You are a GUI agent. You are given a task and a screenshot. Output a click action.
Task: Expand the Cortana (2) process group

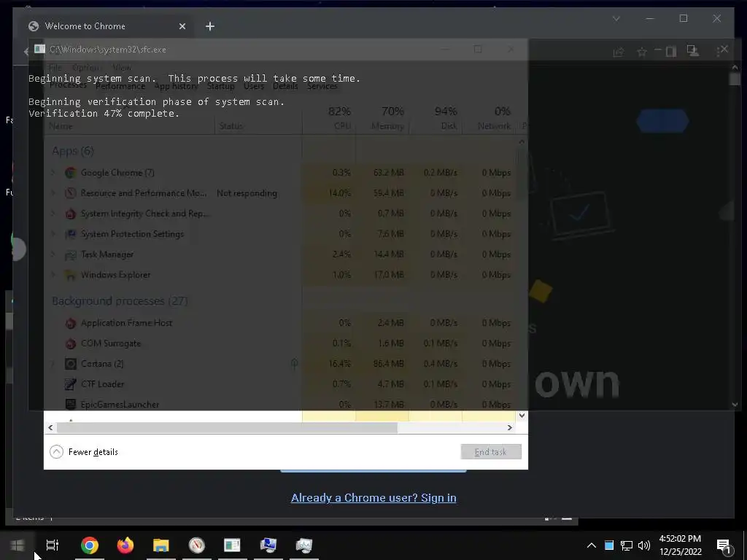53,365
